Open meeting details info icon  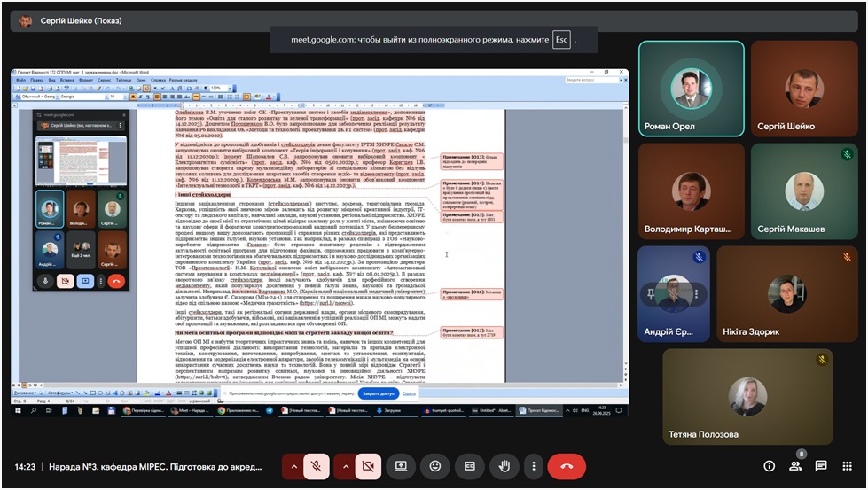coord(769,466)
